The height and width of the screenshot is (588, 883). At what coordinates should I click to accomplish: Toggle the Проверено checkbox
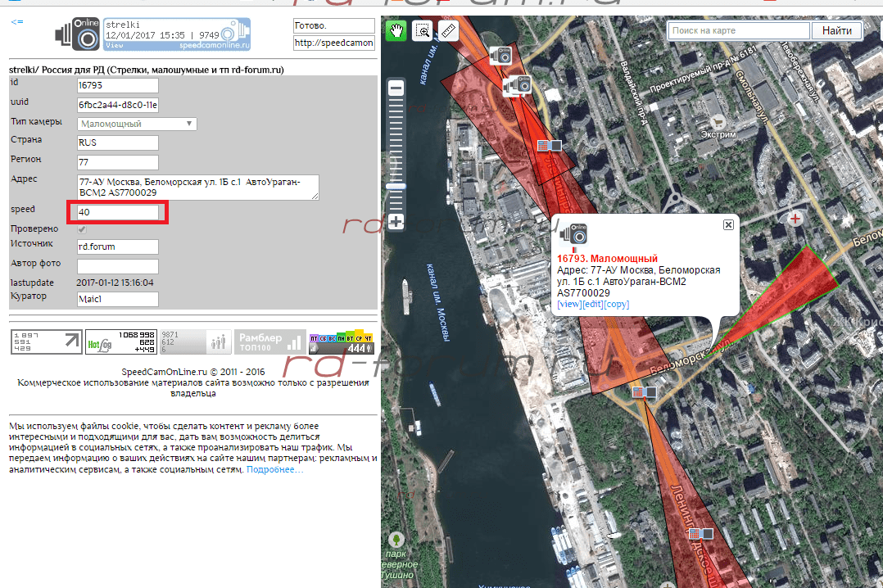pos(82,230)
